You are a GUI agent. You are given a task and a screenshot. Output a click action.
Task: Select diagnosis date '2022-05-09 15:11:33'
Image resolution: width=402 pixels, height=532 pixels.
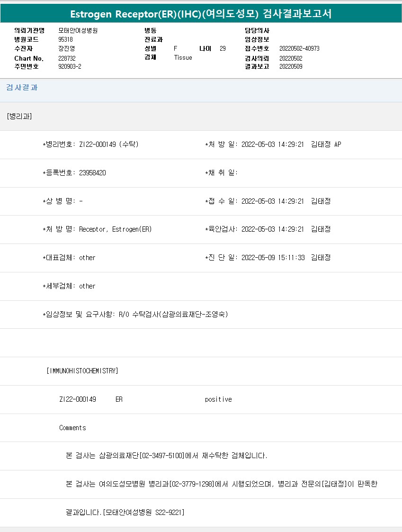273,258
